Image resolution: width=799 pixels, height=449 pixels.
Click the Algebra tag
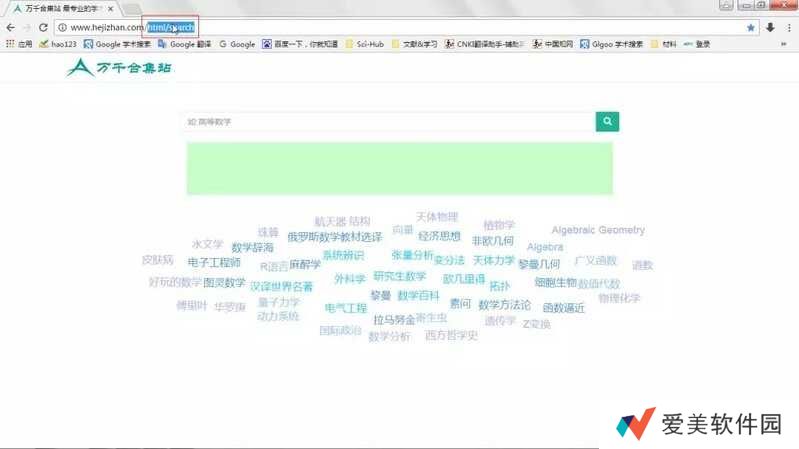pyautogui.click(x=545, y=247)
